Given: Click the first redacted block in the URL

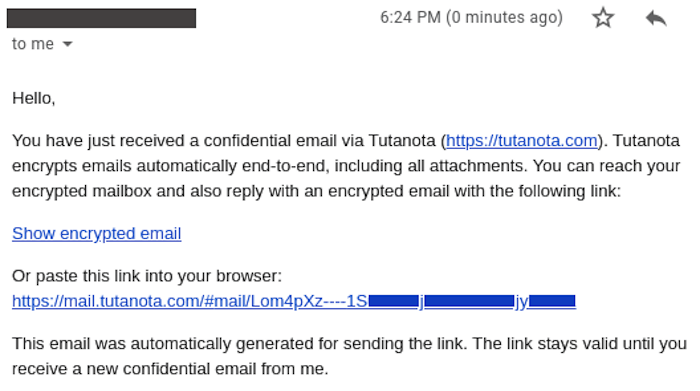Looking at the screenshot, I should point(393,301).
